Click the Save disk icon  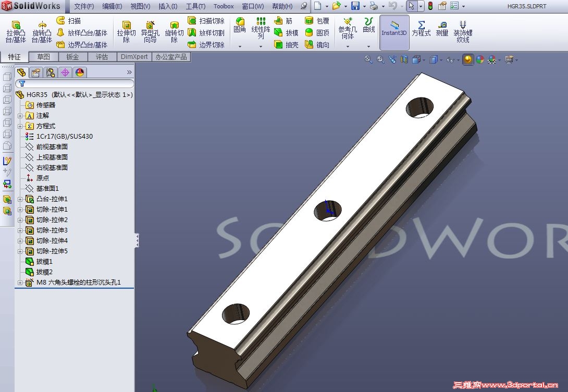tap(355, 6)
